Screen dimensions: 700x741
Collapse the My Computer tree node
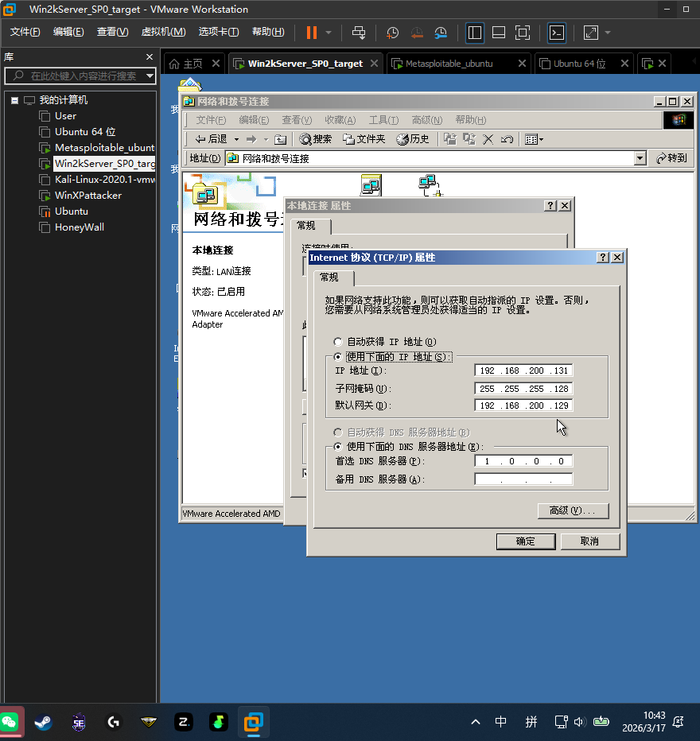point(14,100)
